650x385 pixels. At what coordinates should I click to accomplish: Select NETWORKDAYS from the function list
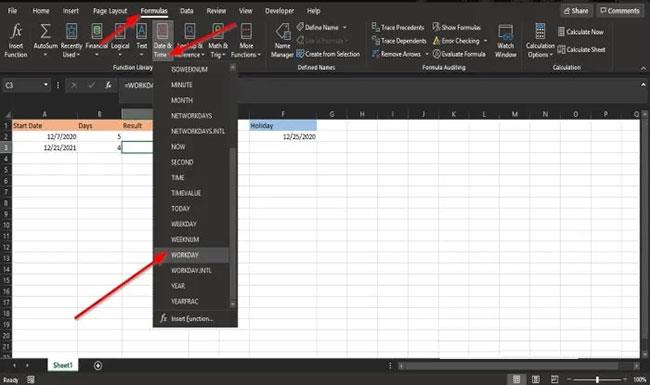pos(191,116)
